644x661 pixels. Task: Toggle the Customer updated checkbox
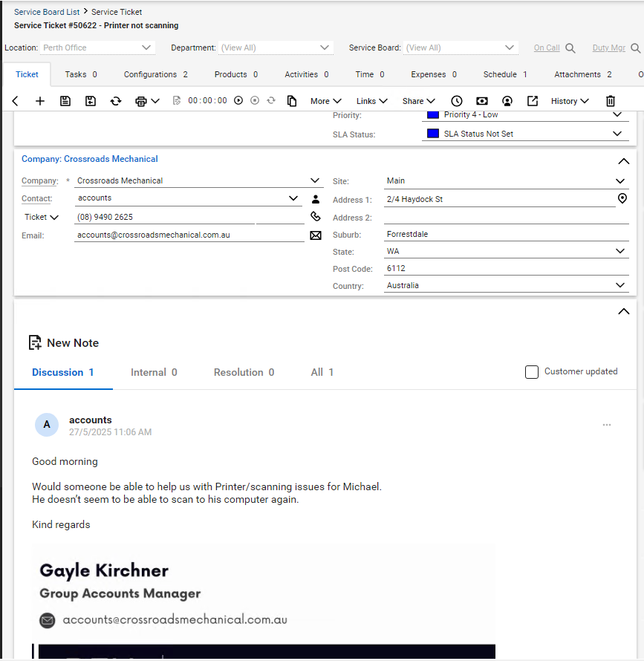pos(532,372)
